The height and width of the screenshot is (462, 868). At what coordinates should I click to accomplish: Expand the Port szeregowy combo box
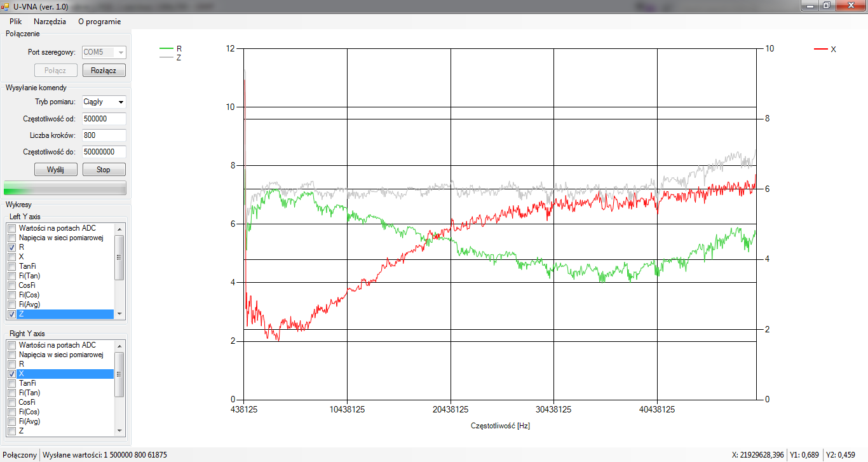[121, 52]
